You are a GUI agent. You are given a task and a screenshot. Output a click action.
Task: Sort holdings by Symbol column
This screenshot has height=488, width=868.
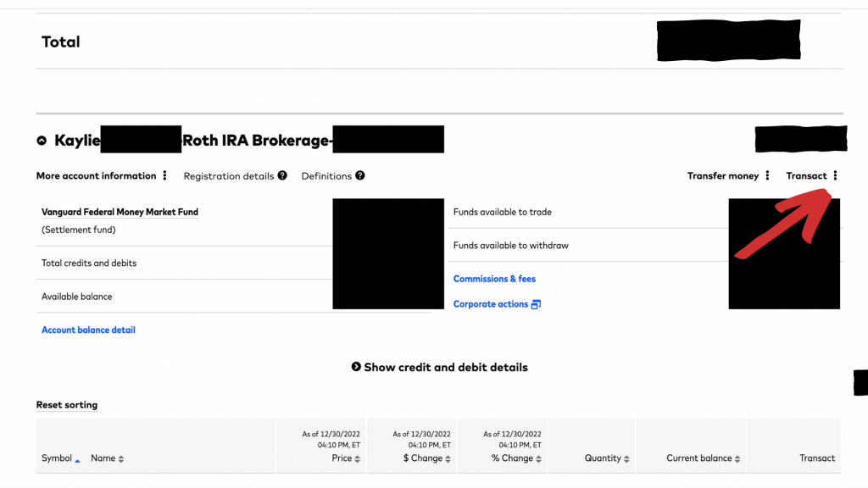[60, 458]
